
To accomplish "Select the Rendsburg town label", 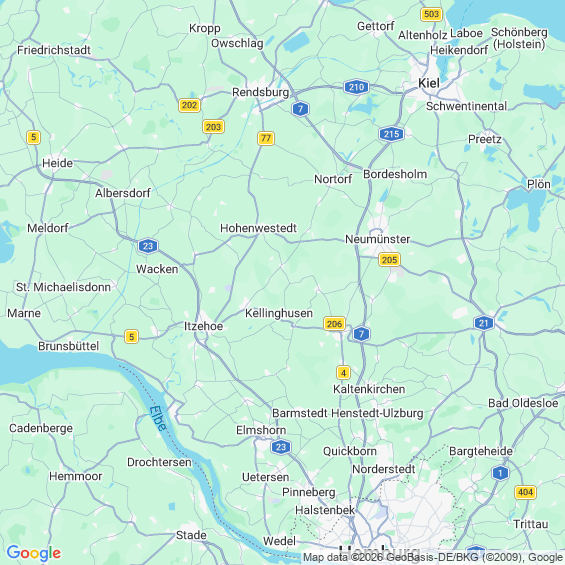I will pos(261,92).
